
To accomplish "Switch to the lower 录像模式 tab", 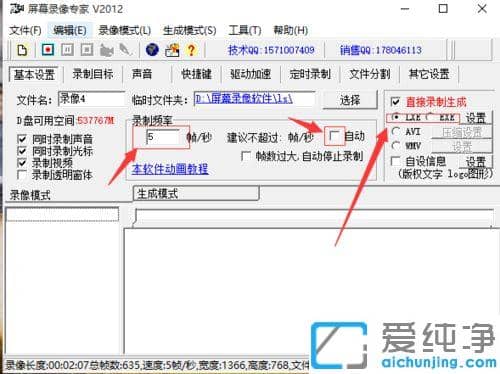I will [30, 195].
